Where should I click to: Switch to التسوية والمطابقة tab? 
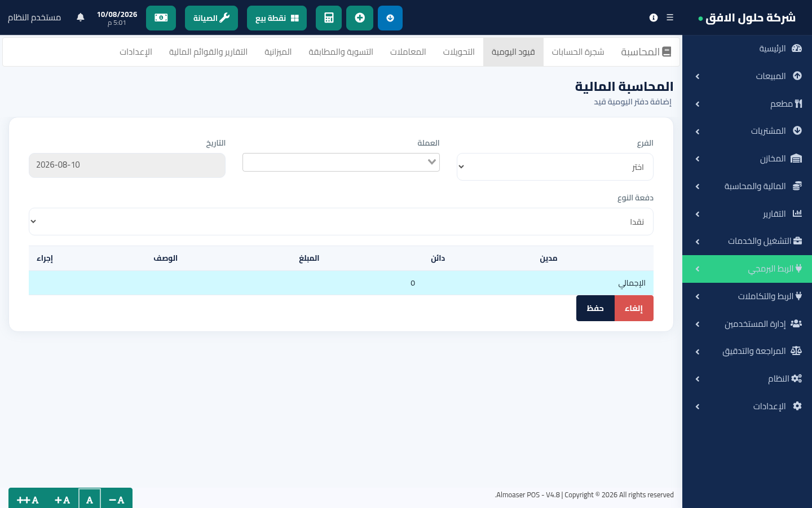pos(341,52)
